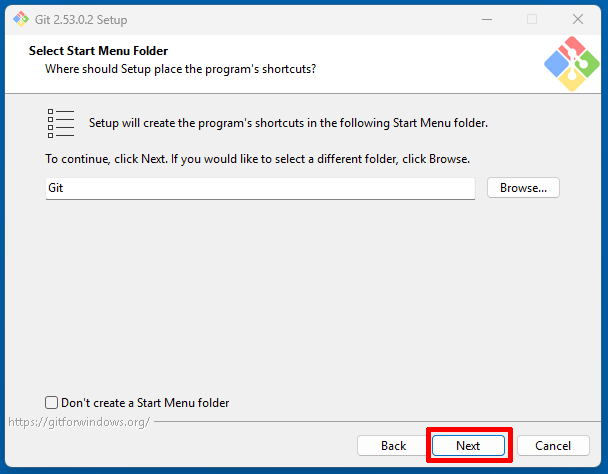Minimize the Git Setup window
The image size is (608, 474).
485,19
